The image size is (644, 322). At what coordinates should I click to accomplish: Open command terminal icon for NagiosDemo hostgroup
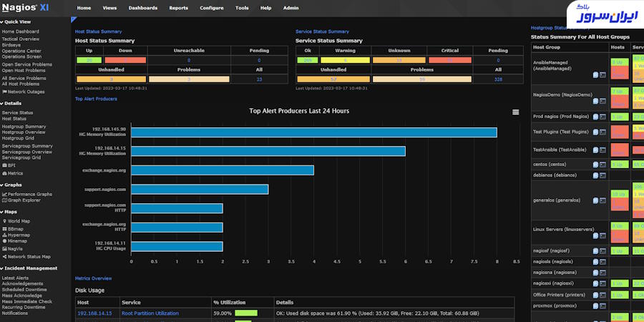click(602, 101)
